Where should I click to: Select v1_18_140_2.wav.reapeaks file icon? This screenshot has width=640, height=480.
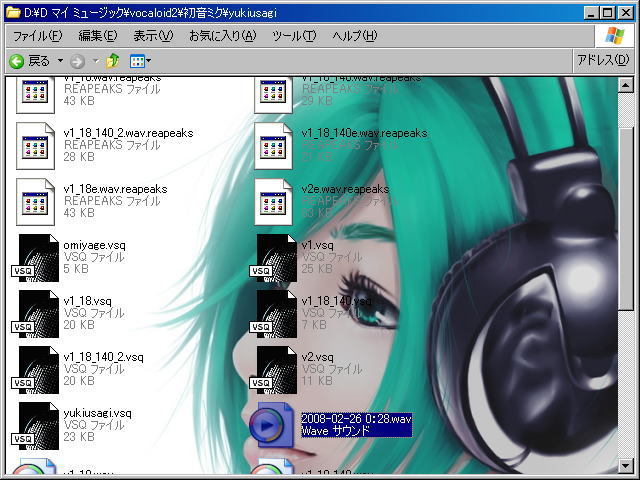[35, 146]
